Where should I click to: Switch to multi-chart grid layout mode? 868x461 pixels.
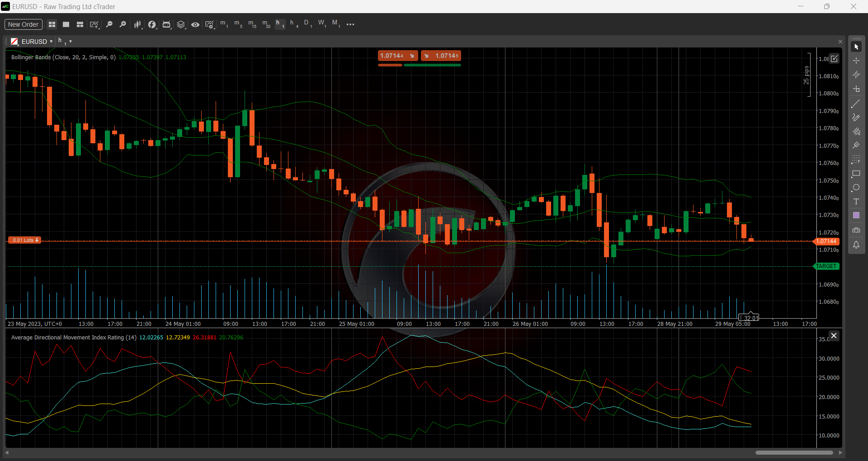pyautogui.click(x=52, y=24)
